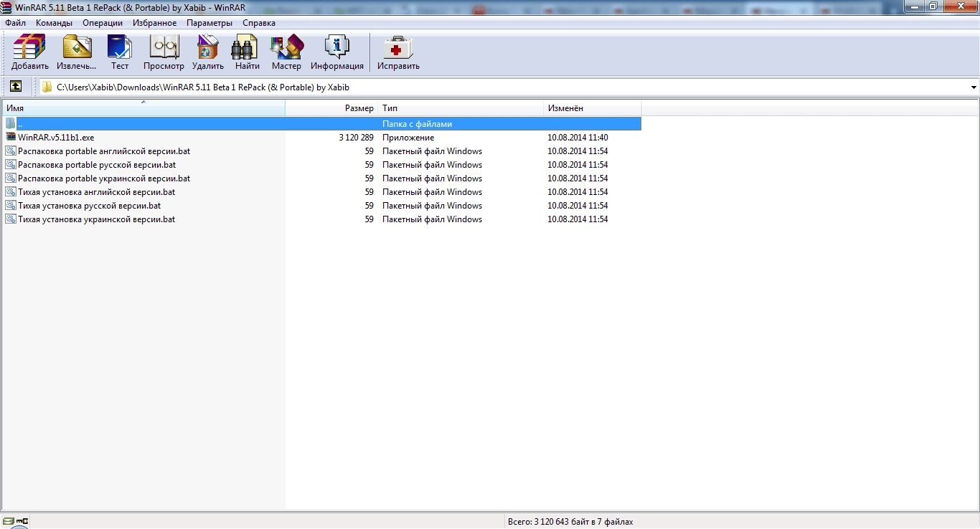Sort files by the Изменён column
Screen dimensions: 980x529
(592, 108)
